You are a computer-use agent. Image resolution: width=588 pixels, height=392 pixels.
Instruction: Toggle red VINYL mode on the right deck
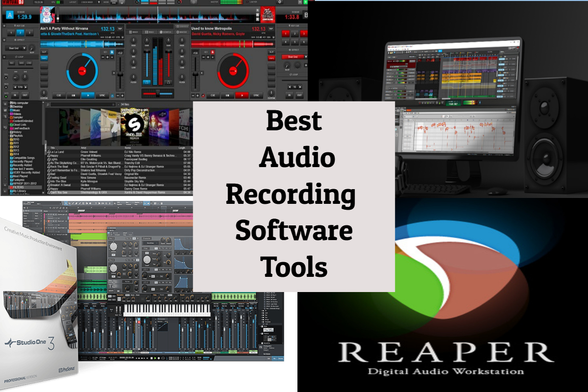[x=271, y=58]
